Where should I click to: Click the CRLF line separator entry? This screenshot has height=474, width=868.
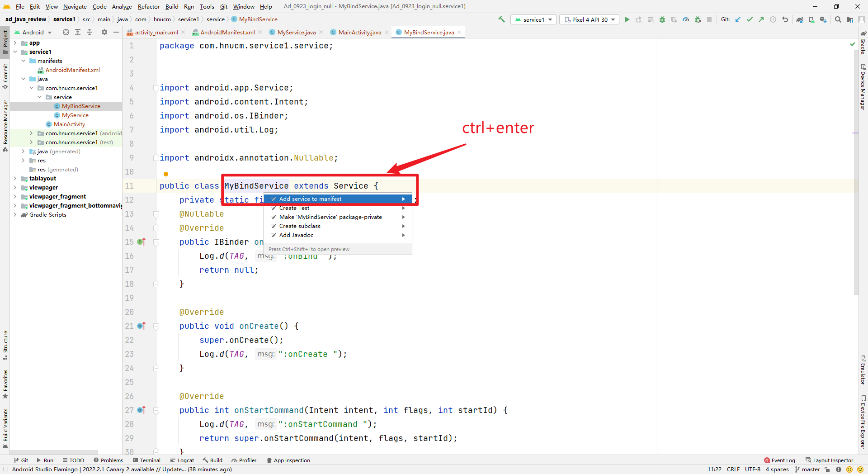733,469
